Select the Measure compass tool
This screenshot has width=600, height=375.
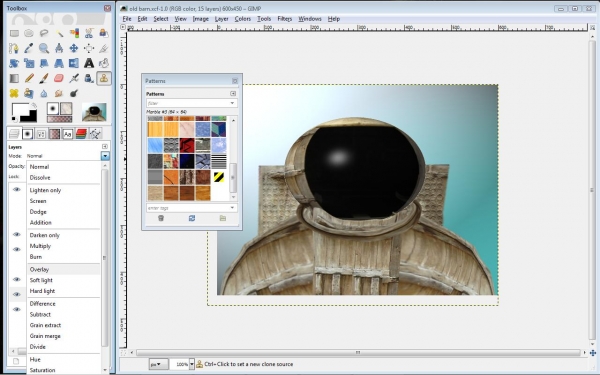pyautogui.click(x=59, y=48)
